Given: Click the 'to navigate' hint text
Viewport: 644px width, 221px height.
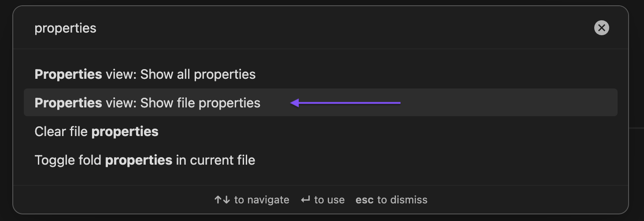Looking at the screenshot, I should point(262,200).
